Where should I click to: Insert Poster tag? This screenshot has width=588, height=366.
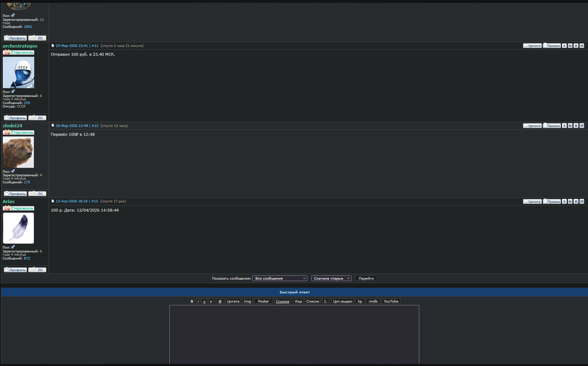263,301
